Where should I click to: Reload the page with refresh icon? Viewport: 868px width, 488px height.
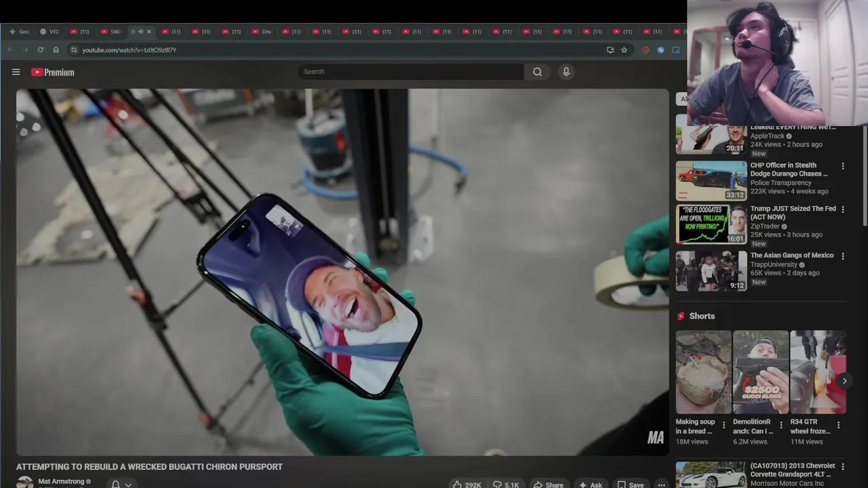(x=41, y=50)
